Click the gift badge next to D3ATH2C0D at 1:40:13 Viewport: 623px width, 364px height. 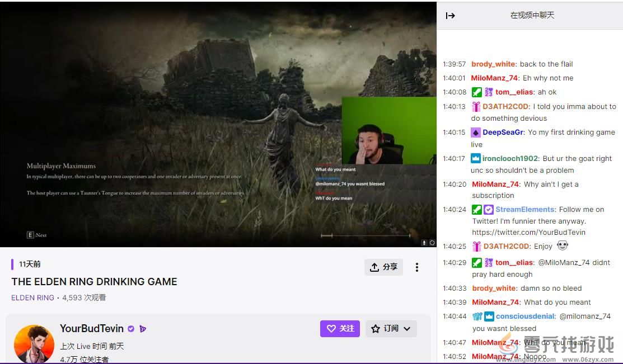click(x=476, y=107)
